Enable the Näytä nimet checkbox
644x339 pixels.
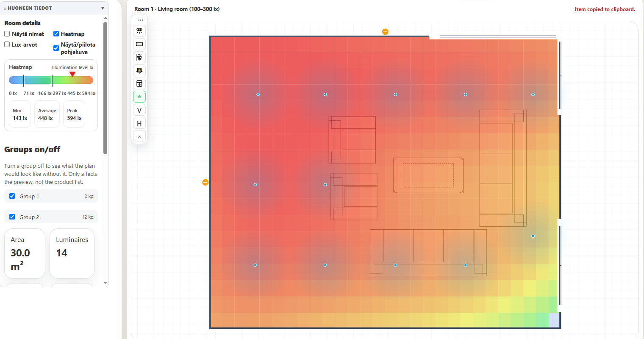[x=7, y=34]
